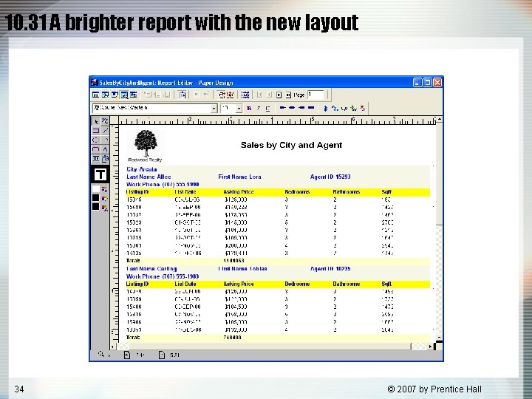Image resolution: width=532 pixels, height=399 pixels.
Task: Click the white fill color swatch
Action: [x=96, y=189]
